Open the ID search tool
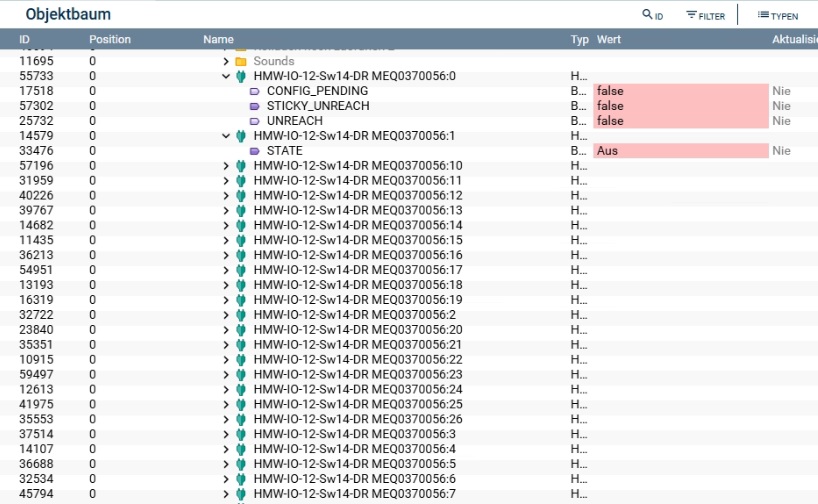The height and width of the screenshot is (504, 818). point(652,15)
